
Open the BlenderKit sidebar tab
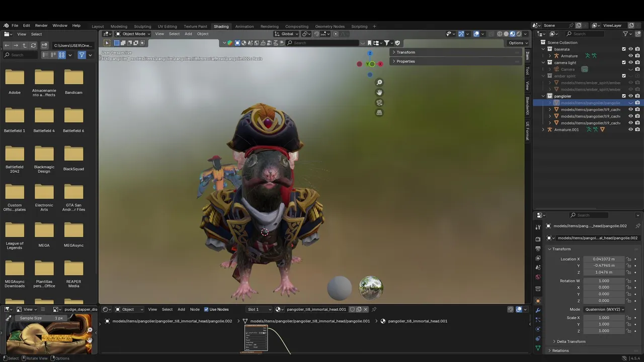point(527,106)
